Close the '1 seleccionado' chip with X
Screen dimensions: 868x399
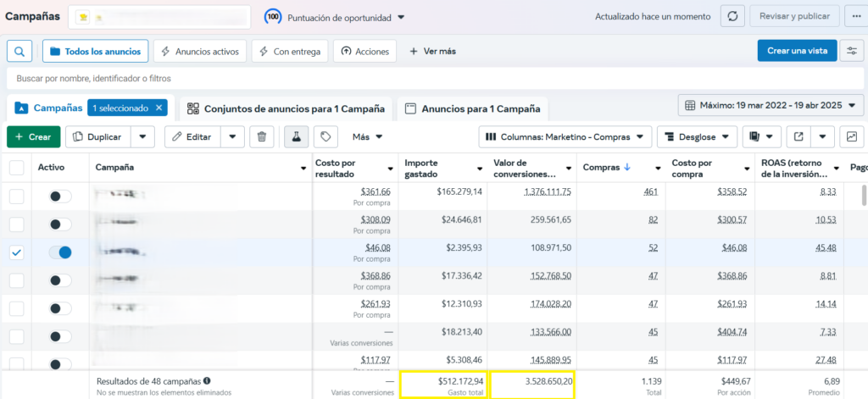click(159, 108)
